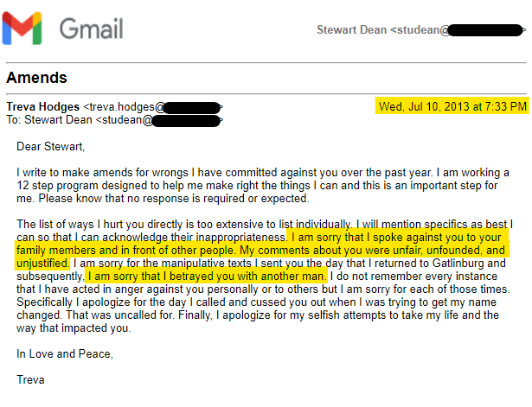Click sender name Treva Hodges
Viewport: 532px width, 407px height.
[x=43, y=107]
